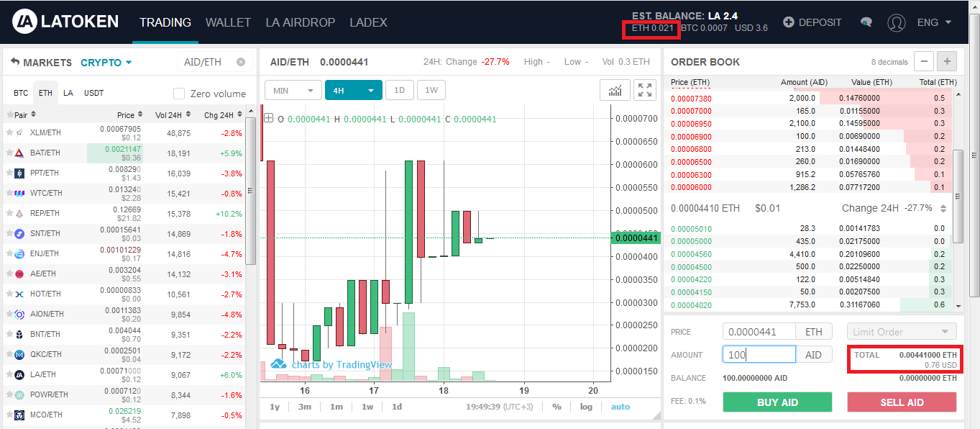Go to the TRADING tab
This screenshot has width=980, height=429.
click(x=165, y=22)
